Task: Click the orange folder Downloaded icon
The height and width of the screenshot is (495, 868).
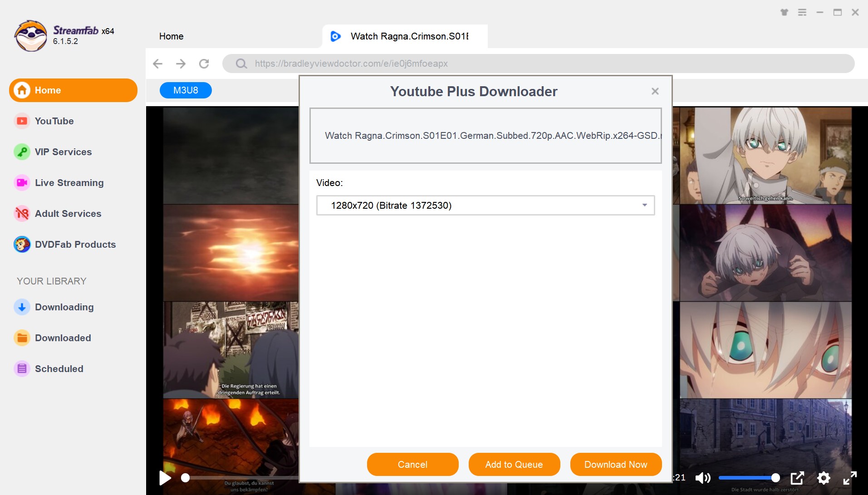Action: pos(22,338)
